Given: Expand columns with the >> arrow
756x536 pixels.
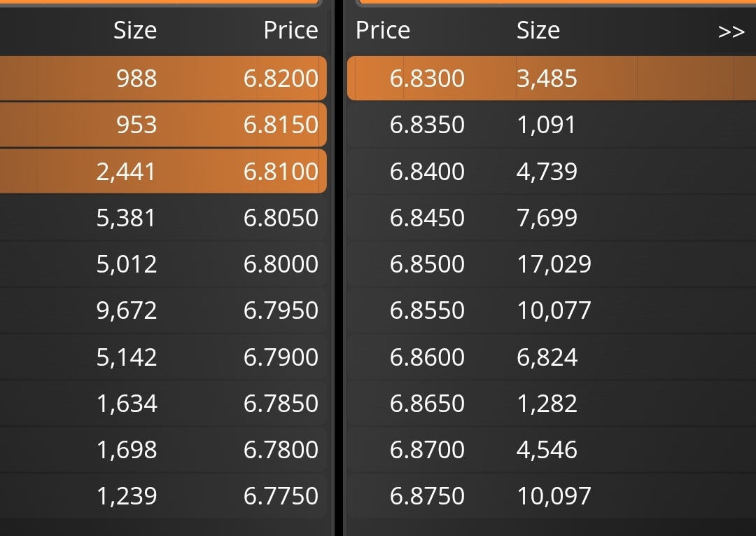Looking at the screenshot, I should click(731, 32).
